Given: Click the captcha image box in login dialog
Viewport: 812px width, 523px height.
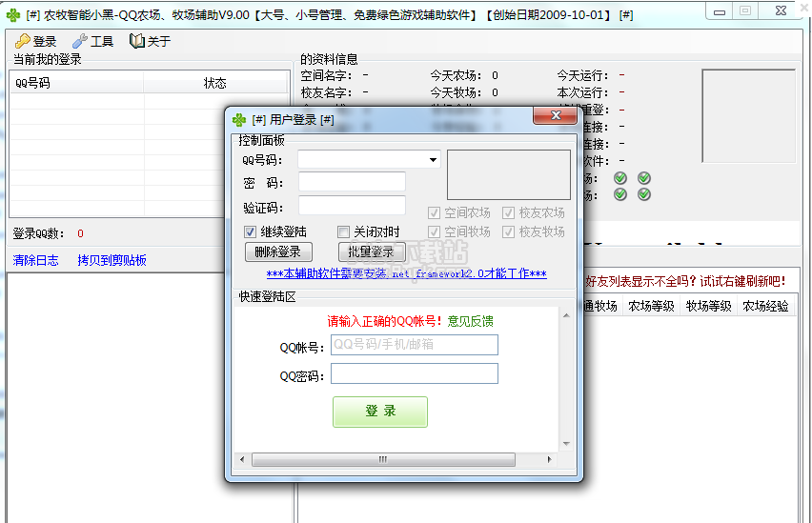Looking at the screenshot, I should pos(509,175).
